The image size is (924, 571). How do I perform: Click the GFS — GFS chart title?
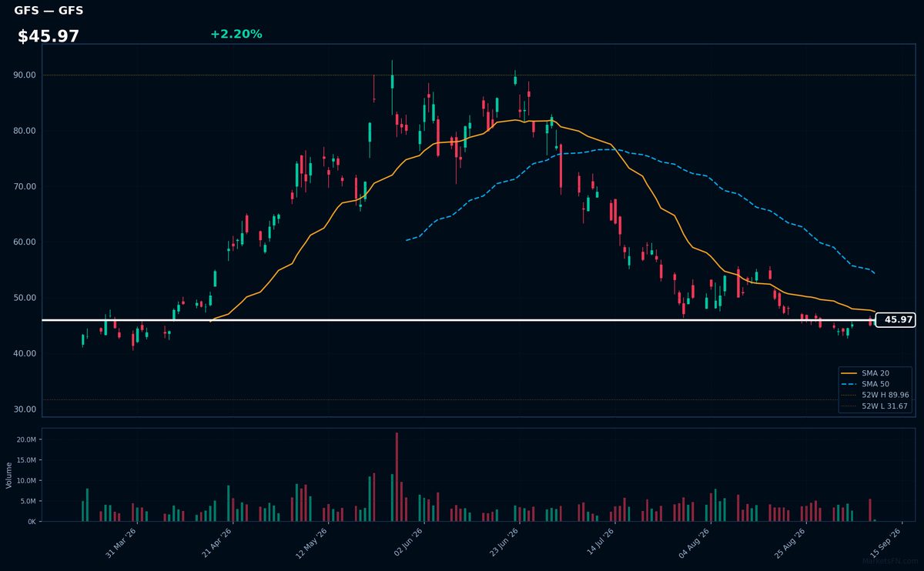49,11
